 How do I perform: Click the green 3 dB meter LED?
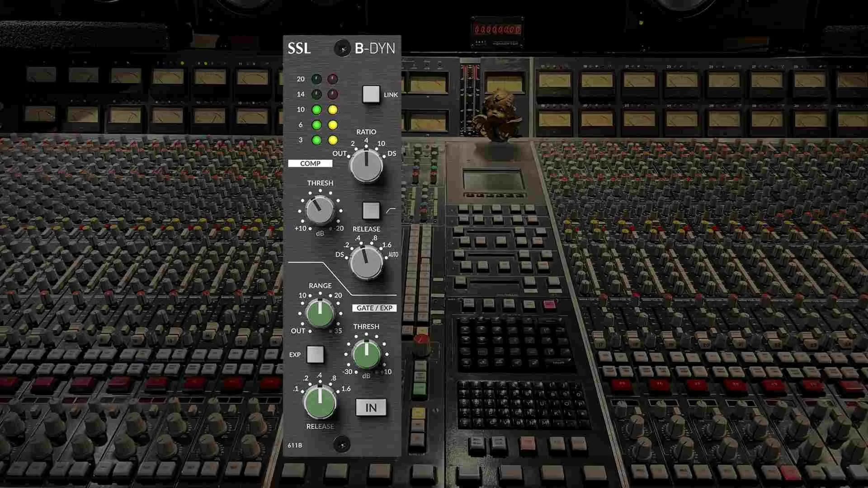[x=316, y=140]
